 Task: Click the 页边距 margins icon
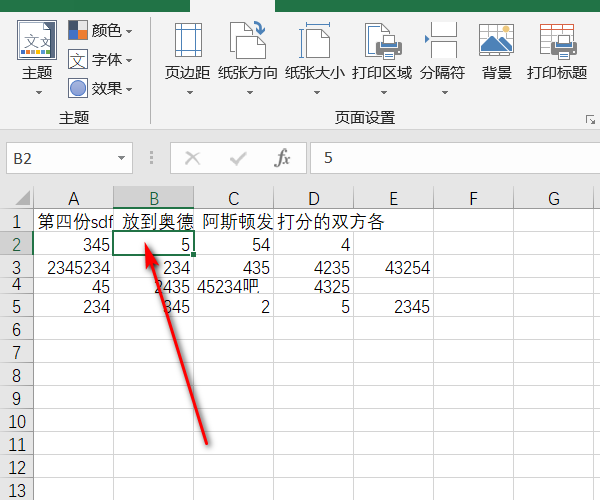pos(188,40)
